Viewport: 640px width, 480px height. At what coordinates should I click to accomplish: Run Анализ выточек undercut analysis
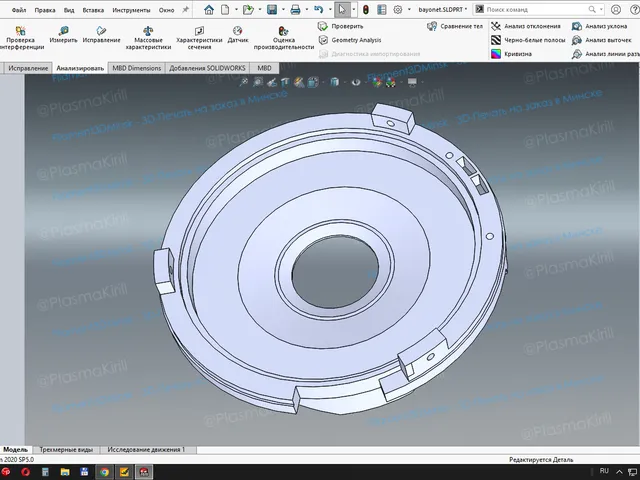602,40
